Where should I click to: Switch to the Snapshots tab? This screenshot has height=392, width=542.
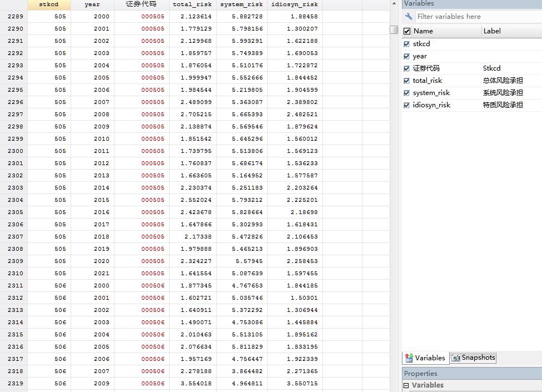pos(473,358)
